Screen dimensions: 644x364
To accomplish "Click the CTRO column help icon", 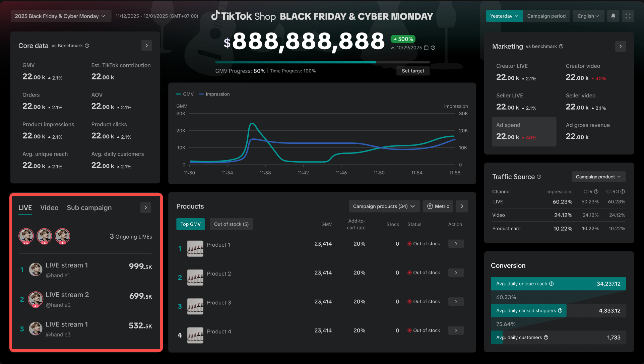I will pyautogui.click(x=623, y=191).
